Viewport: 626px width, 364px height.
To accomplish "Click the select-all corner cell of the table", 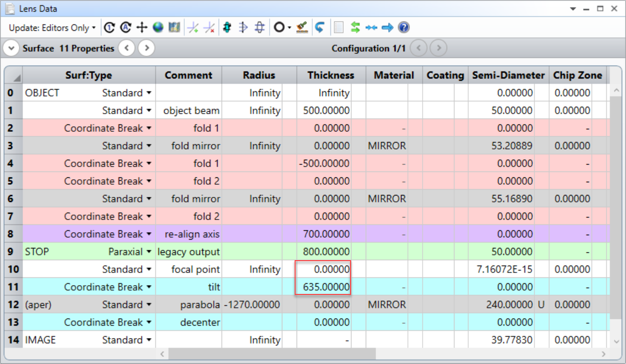I will pos(14,75).
